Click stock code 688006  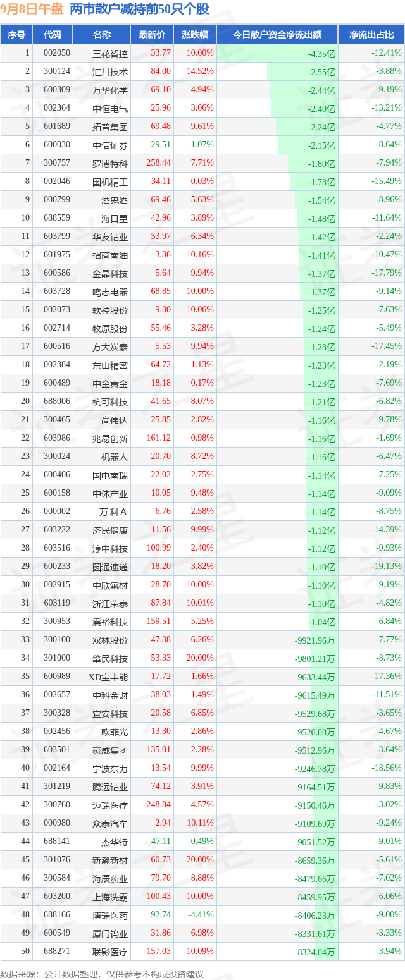pyautogui.click(x=58, y=401)
